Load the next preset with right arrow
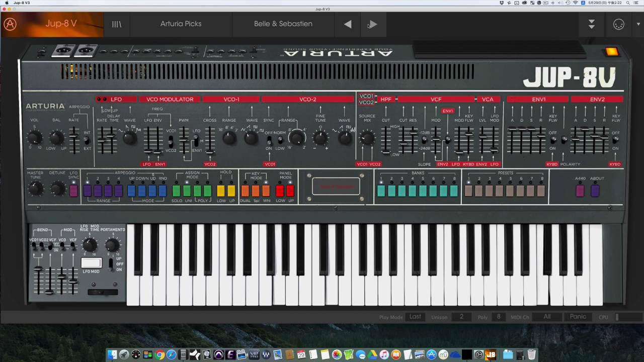Viewport: 644px width, 362px height. 372,24
